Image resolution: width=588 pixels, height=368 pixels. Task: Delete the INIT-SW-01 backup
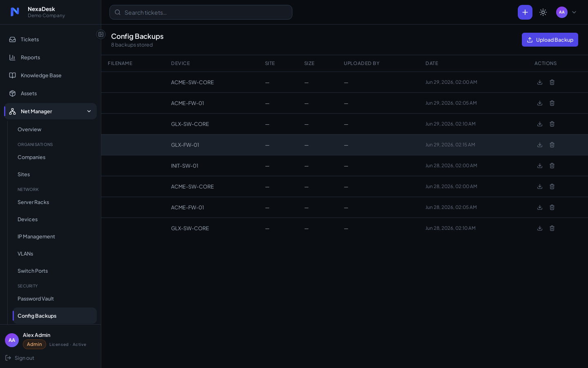pyautogui.click(x=552, y=166)
